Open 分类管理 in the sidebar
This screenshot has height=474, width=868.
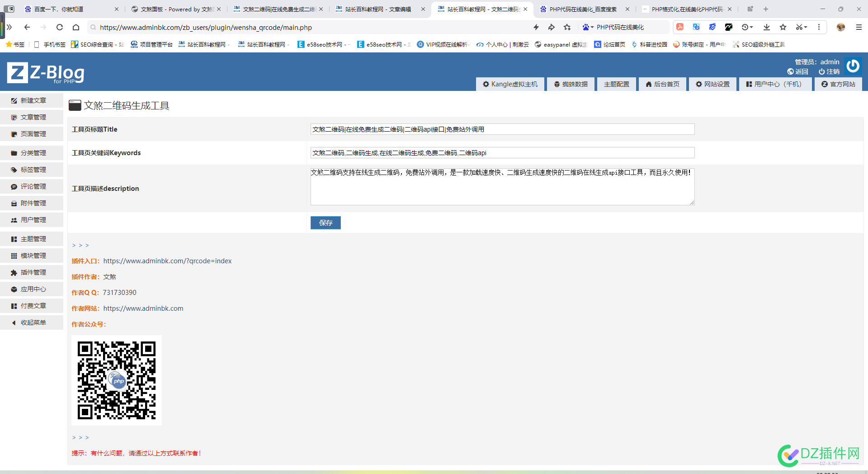[x=32, y=153]
